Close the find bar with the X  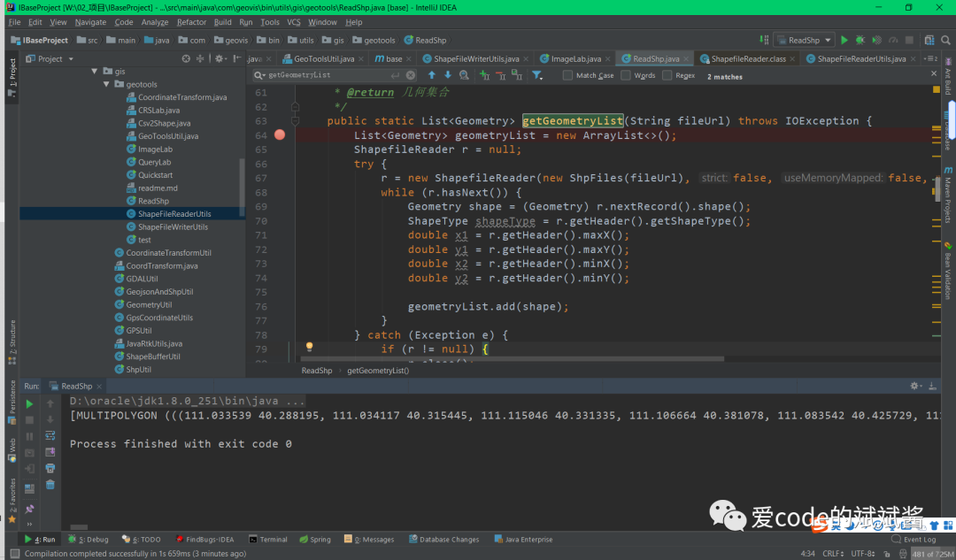[x=934, y=73]
